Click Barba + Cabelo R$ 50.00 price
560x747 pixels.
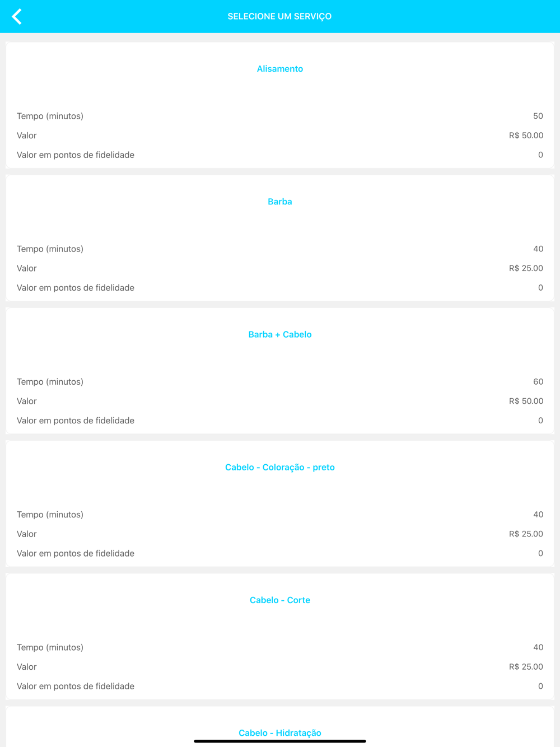click(x=526, y=401)
